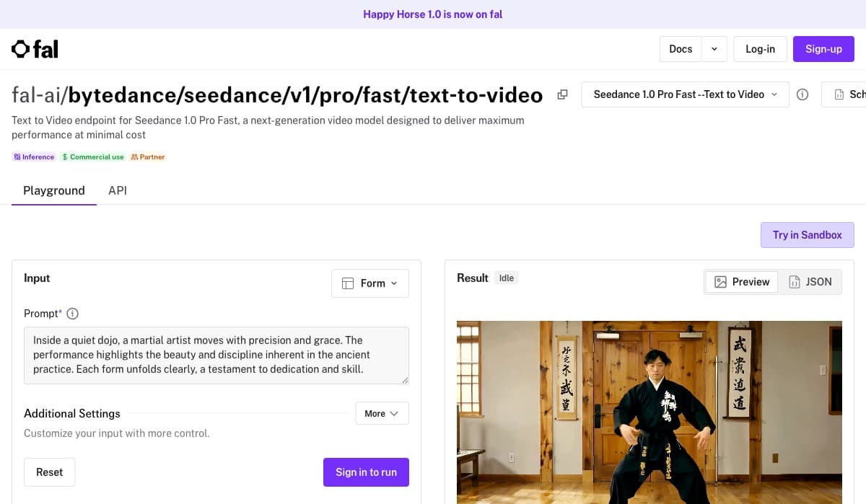Click Try in Sandbox
This screenshot has width=866, height=504.
pos(807,235)
